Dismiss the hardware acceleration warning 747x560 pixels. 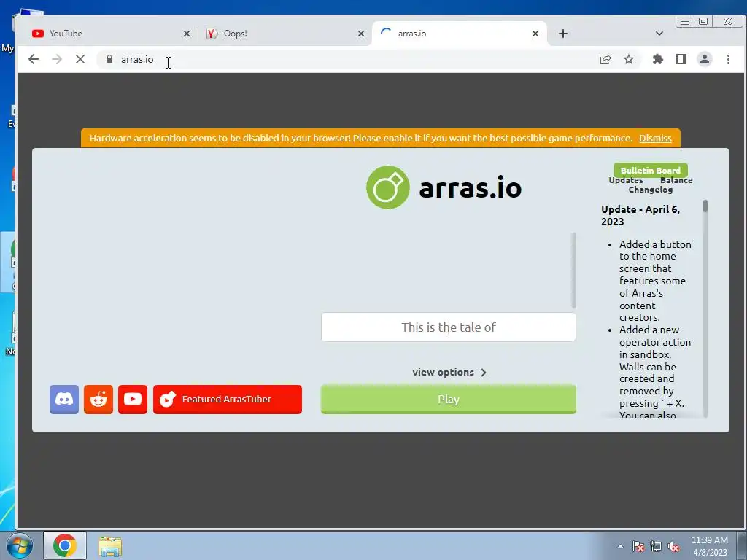[x=655, y=138]
